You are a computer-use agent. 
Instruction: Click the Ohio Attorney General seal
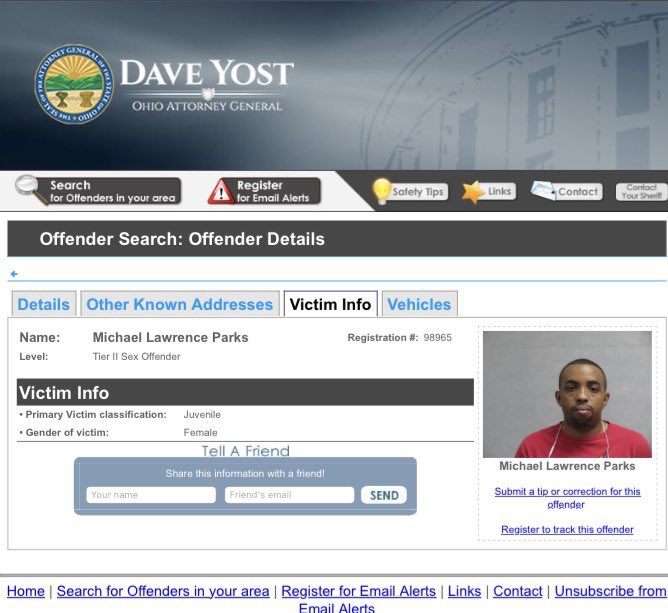click(x=74, y=84)
